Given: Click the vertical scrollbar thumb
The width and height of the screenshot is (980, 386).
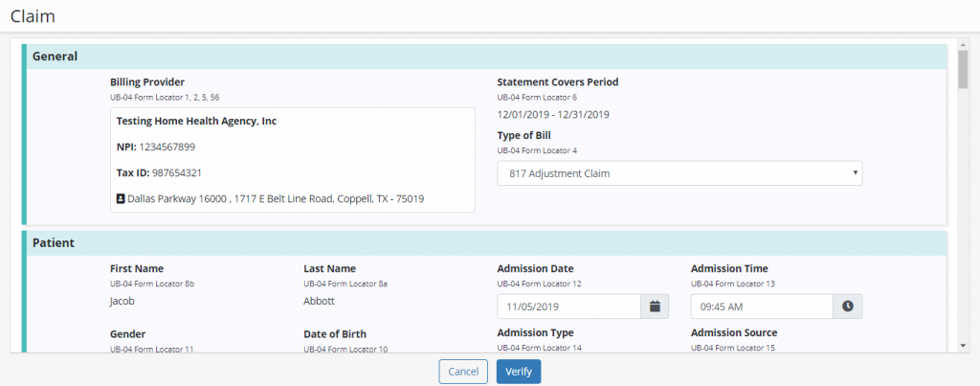Looking at the screenshot, I should click(964, 69).
